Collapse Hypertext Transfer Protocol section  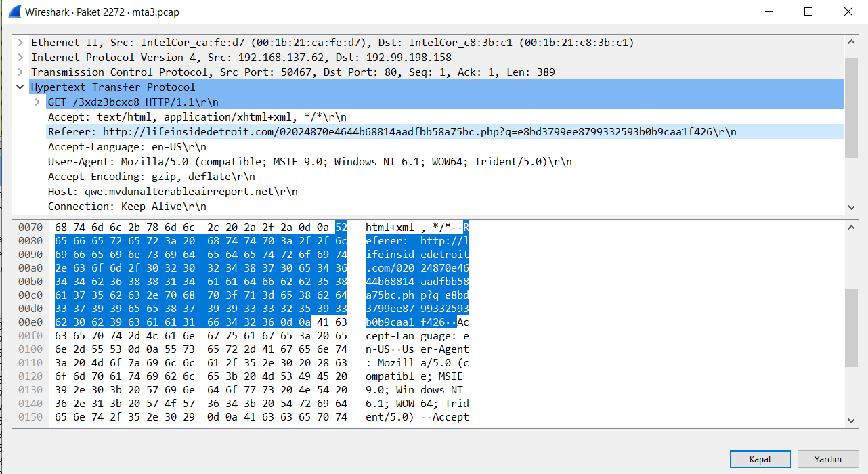(20, 87)
